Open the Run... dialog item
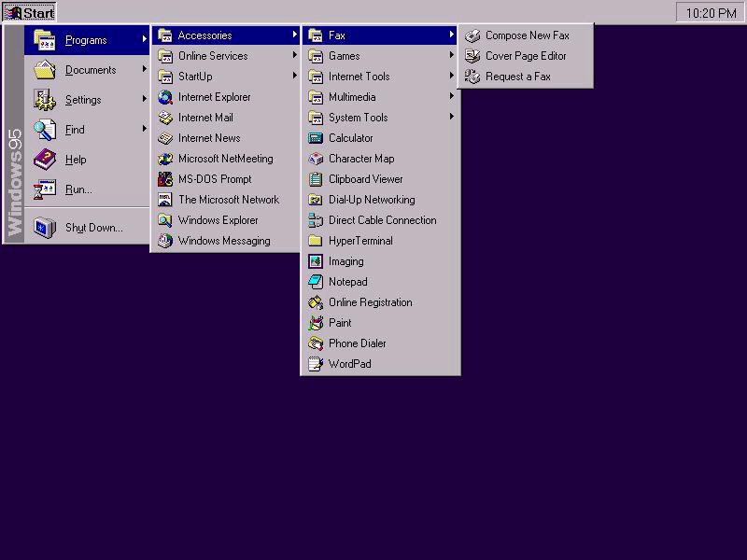747x560 pixels. 78,189
